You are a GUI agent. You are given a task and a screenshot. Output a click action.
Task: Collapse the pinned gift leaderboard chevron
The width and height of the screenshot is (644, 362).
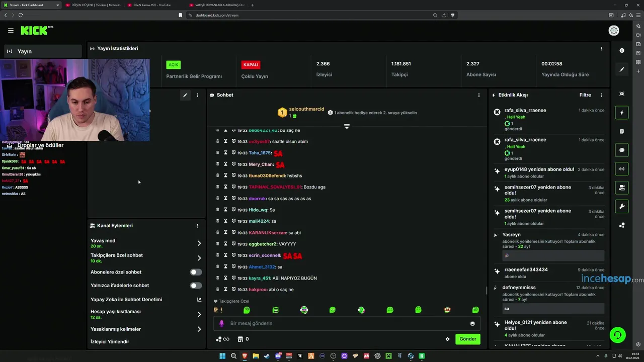(x=347, y=126)
